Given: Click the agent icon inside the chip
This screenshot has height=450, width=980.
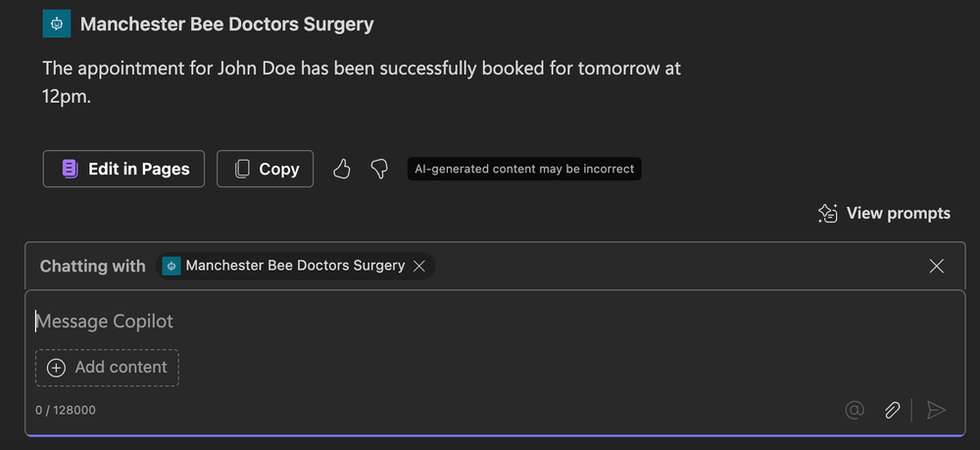Looking at the screenshot, I should (171, 266).
